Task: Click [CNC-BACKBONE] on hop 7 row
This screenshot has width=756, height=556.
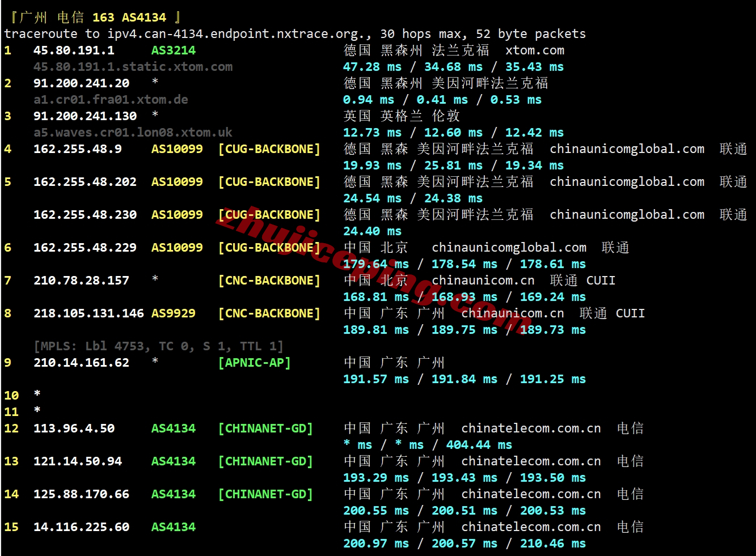Action: (x=269, y=281)
